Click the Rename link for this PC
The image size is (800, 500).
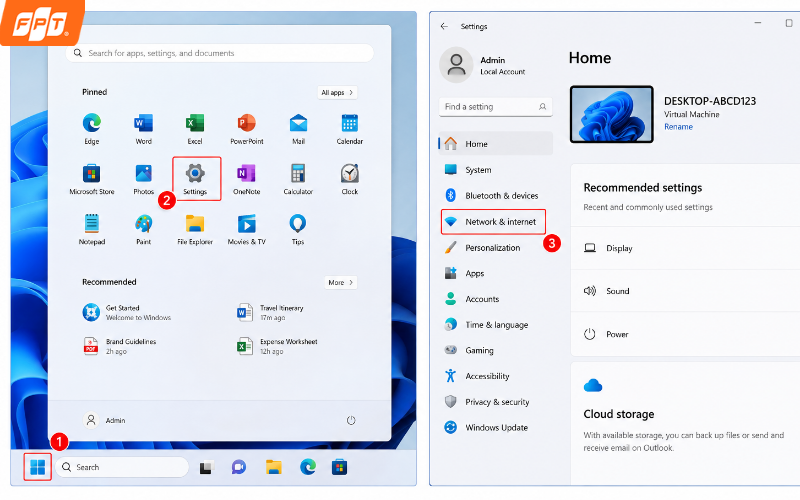pyautogui.click(x=678, y=127)
